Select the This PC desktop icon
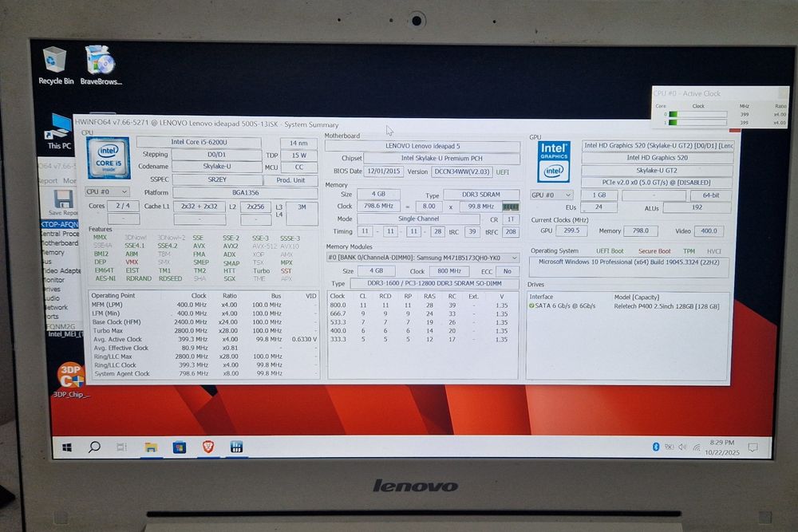798x532 pixels. [59, 132]
